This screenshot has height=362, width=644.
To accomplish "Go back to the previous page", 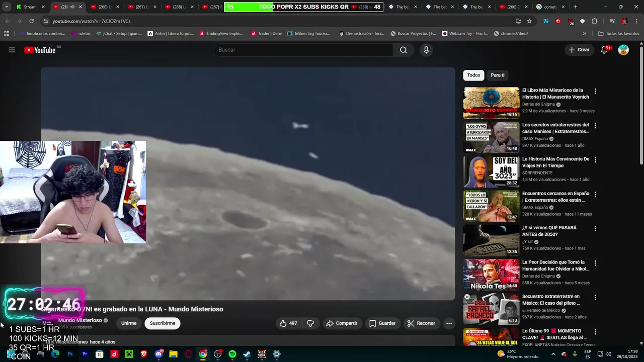I will (7, 21).
